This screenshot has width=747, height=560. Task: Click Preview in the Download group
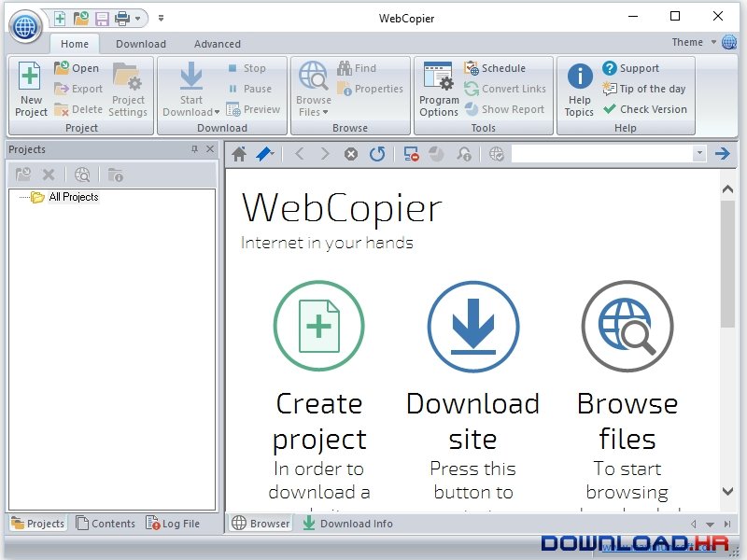253,109
